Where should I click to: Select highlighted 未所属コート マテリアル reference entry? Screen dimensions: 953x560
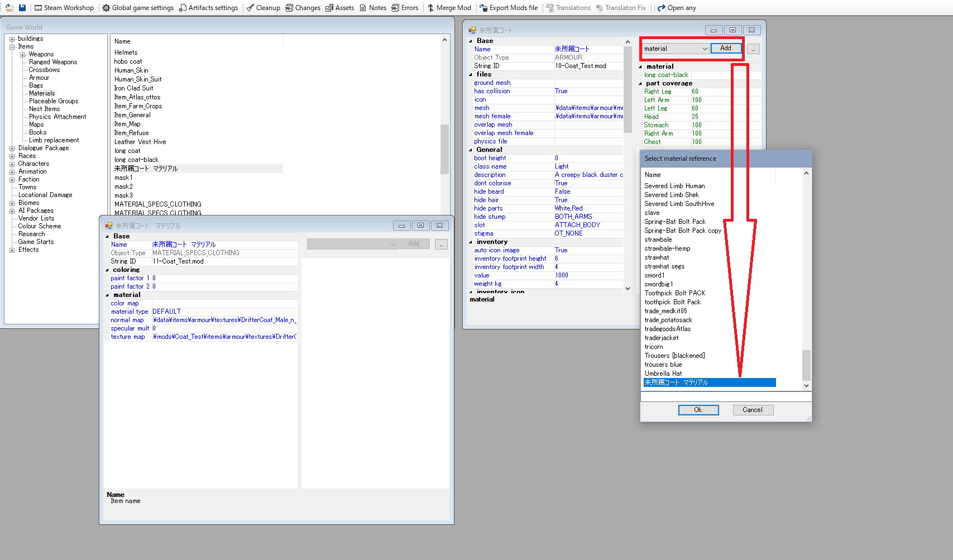[710, 382]
